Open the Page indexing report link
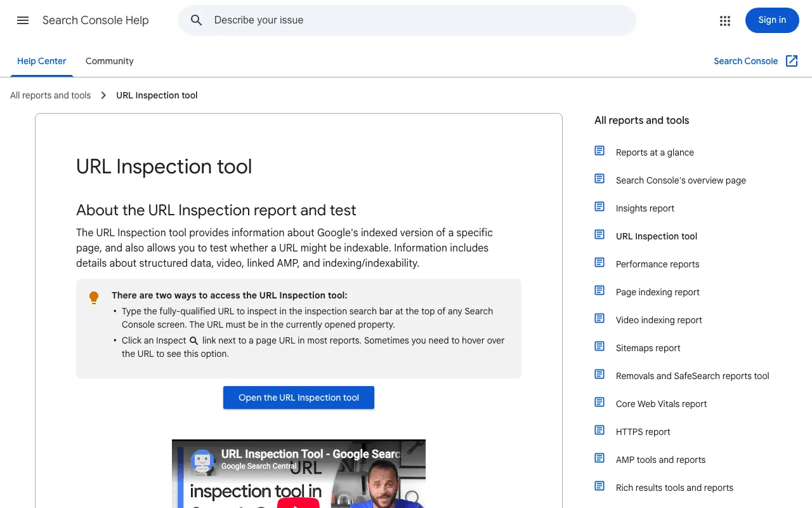Image resolution: width=812 pixels, height=508 pixels. 657,292
